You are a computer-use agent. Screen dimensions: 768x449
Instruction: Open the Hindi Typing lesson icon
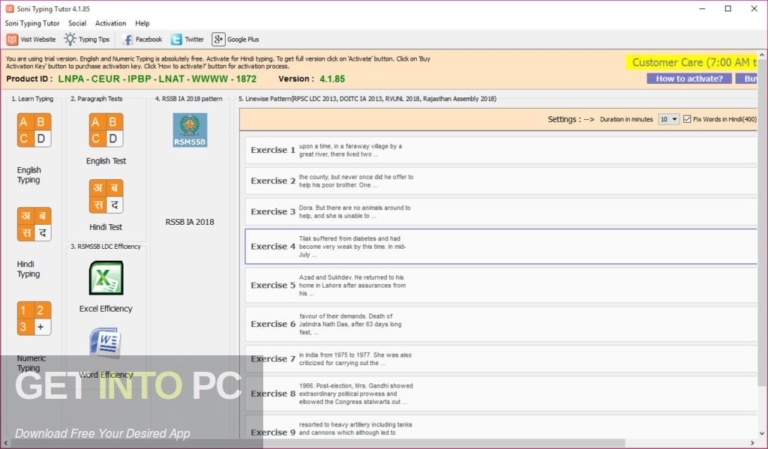click(34, 224)
